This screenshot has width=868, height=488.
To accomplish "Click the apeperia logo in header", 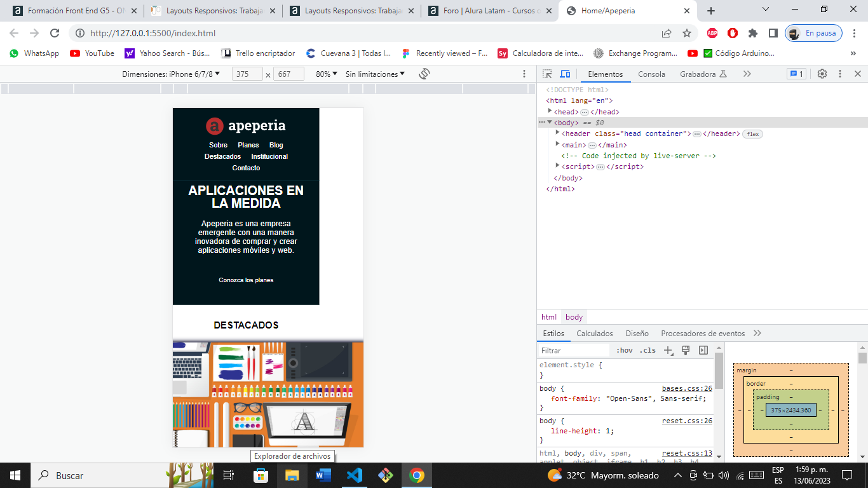I will (246, 126).
